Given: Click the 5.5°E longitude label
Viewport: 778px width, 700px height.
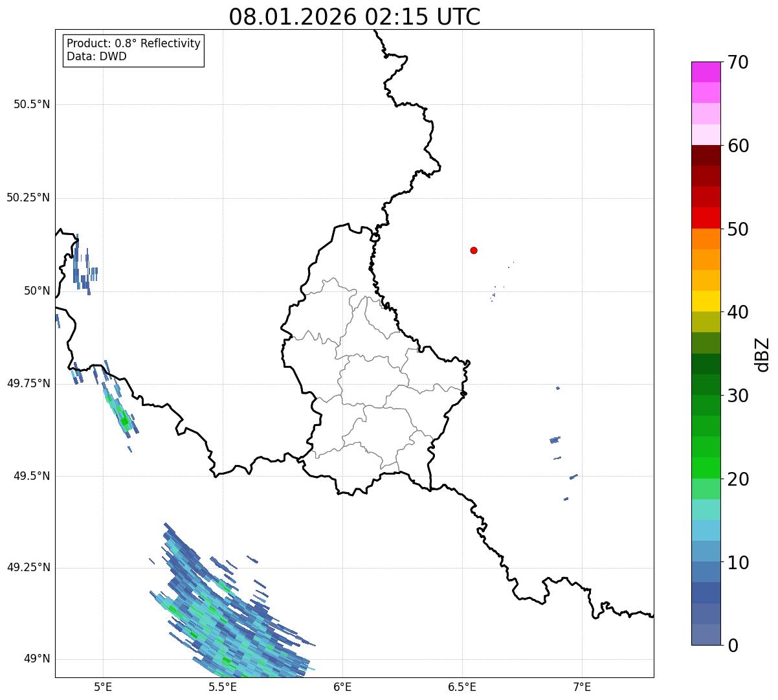Looking at the screenshot, I should [223, 686].
